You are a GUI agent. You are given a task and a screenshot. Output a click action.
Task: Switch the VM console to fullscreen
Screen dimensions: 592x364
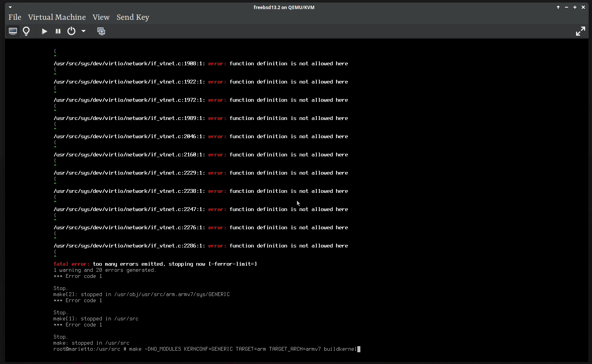[580, 31]
